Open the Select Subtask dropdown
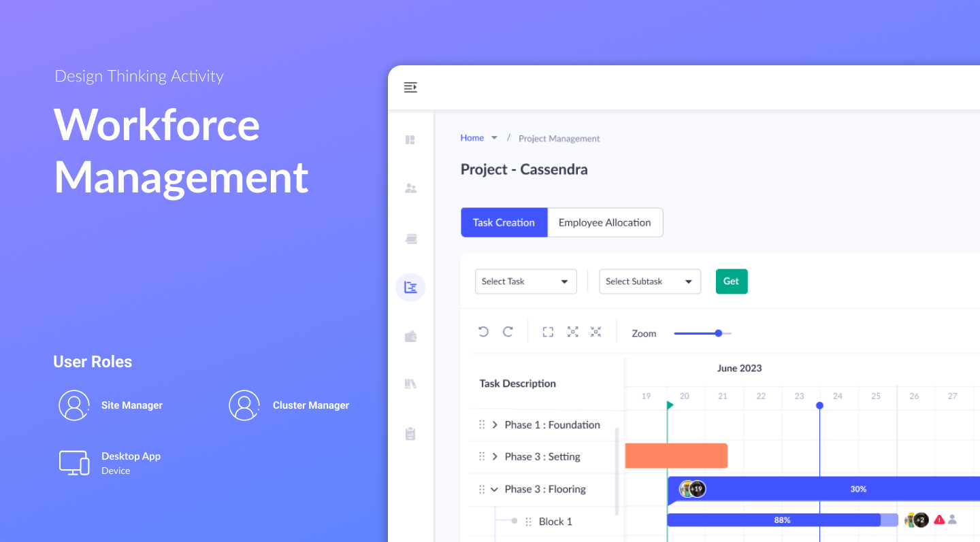 point(649,282)
